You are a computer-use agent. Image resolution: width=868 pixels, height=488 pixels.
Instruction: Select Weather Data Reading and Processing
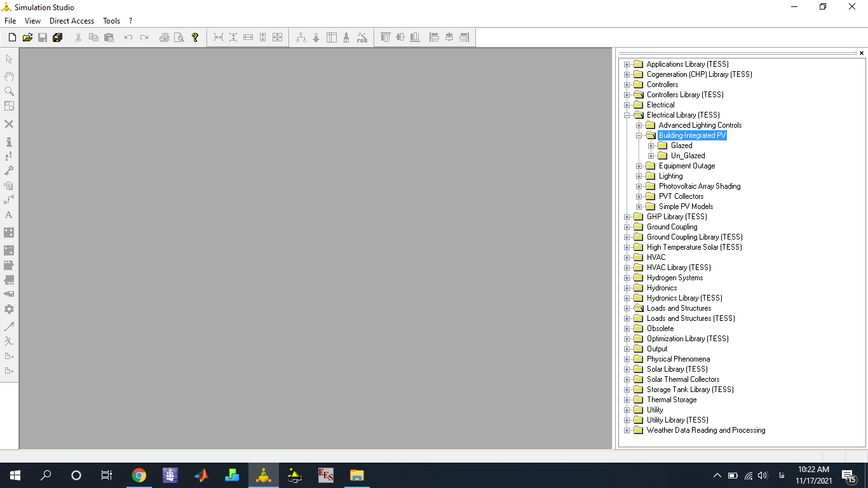(706, 430)
